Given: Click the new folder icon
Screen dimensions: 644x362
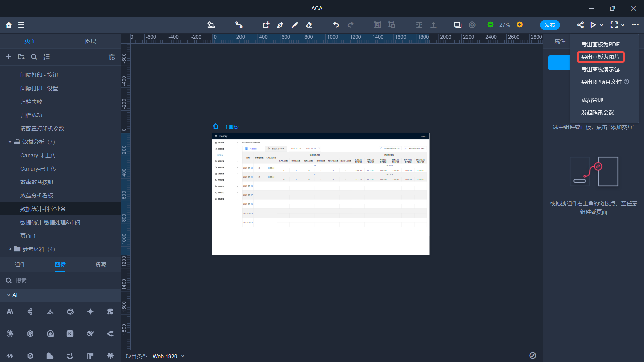Looking at the screenshot, I should coord(21,57).
